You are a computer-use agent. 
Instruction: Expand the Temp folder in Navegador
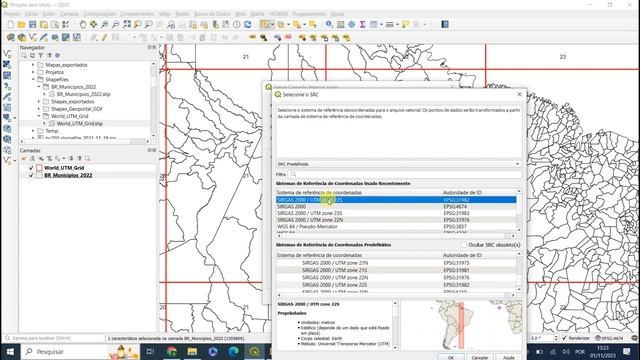pos(33,131)
